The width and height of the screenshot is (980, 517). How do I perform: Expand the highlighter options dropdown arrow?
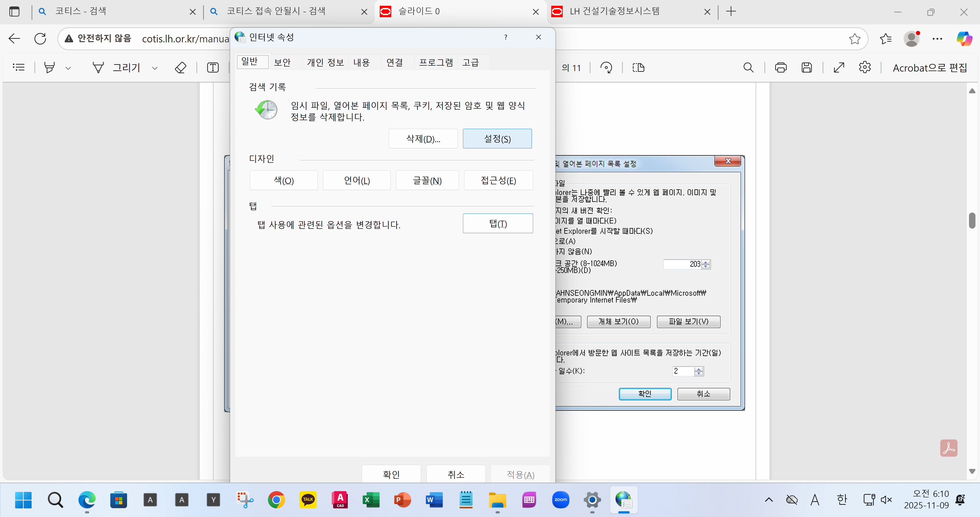tap(68, 68)
